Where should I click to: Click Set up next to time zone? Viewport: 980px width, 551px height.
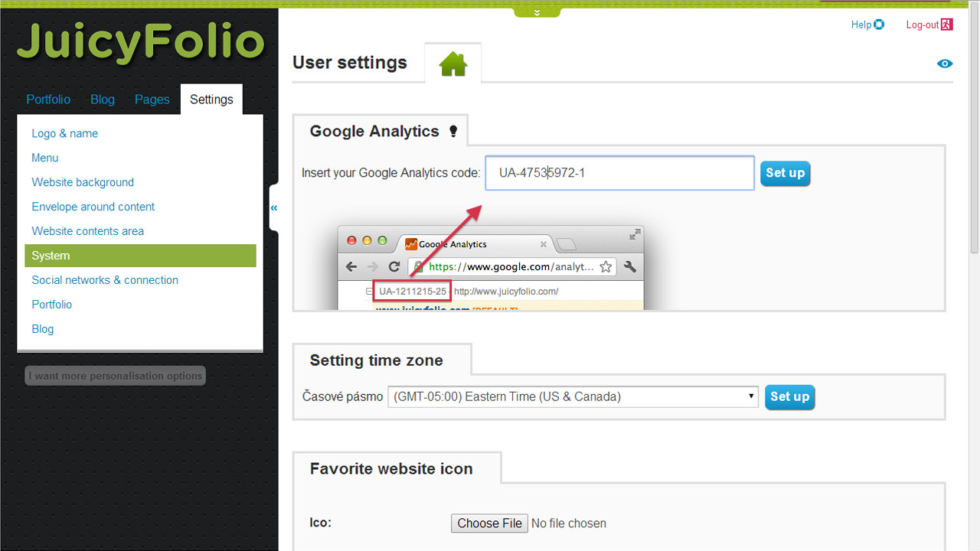point(789,396)
